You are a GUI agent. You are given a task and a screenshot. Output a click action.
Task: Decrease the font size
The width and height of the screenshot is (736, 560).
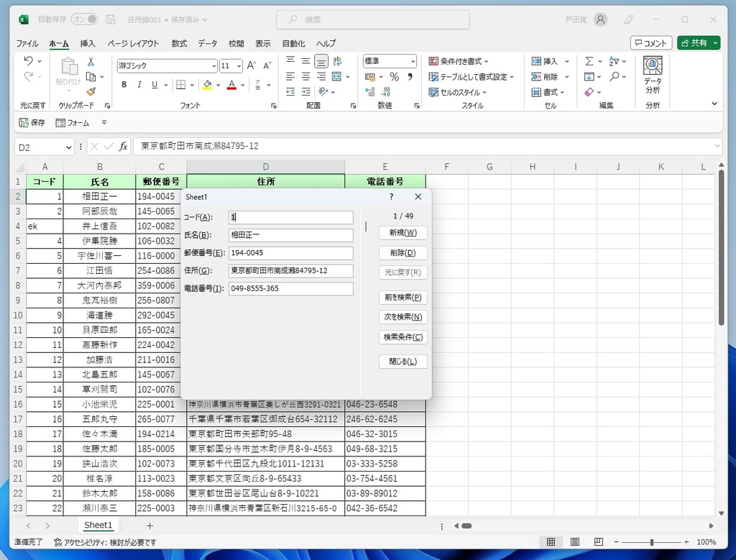pyautogui.click(x=267, y=65)
